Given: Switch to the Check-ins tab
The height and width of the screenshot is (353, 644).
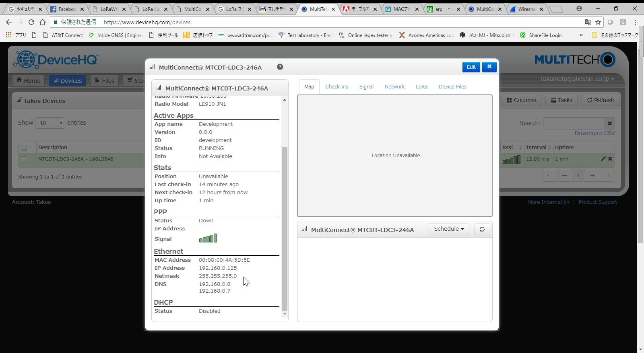Looking at the screenshot, I should pos(337,86).
